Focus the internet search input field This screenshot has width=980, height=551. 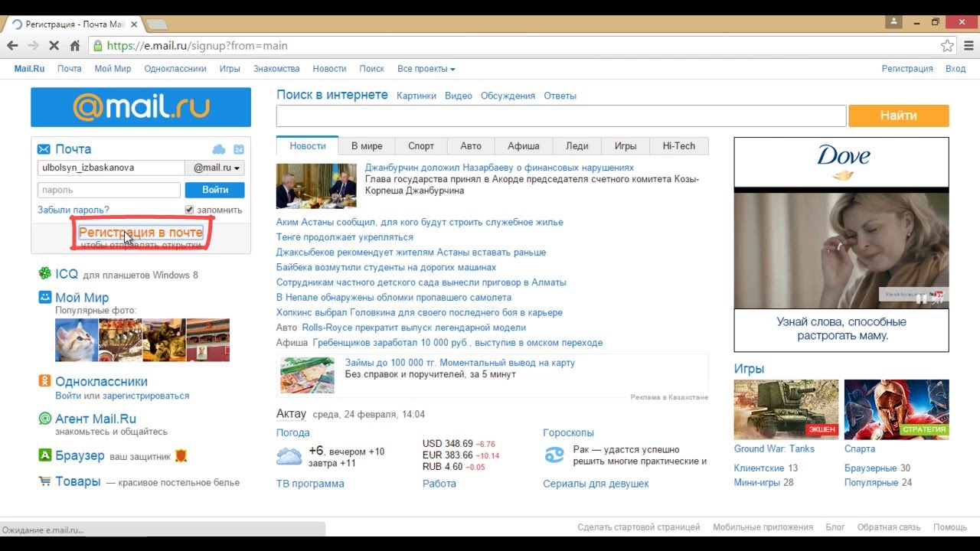click(561, 116)
